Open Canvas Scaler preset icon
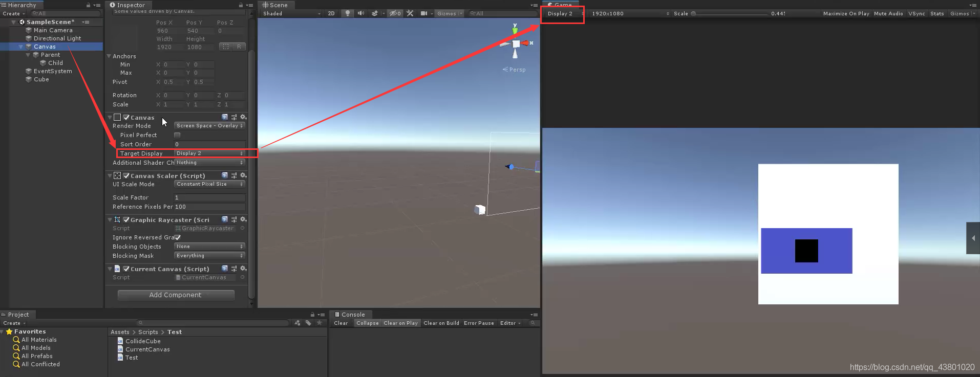 [x=234, y=175]
